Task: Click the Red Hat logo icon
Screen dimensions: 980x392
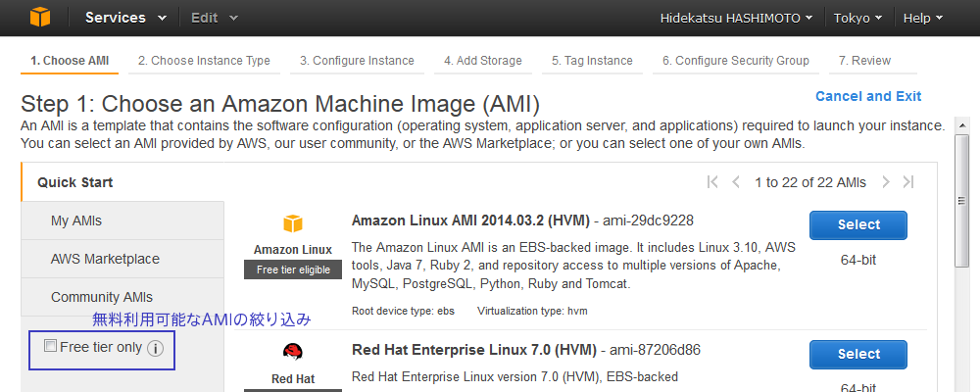Action: pos(292,353)
